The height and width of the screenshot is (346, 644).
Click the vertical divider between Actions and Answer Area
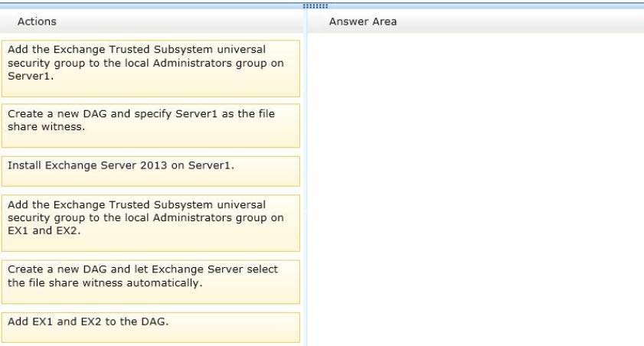click(x=305, y=178)
